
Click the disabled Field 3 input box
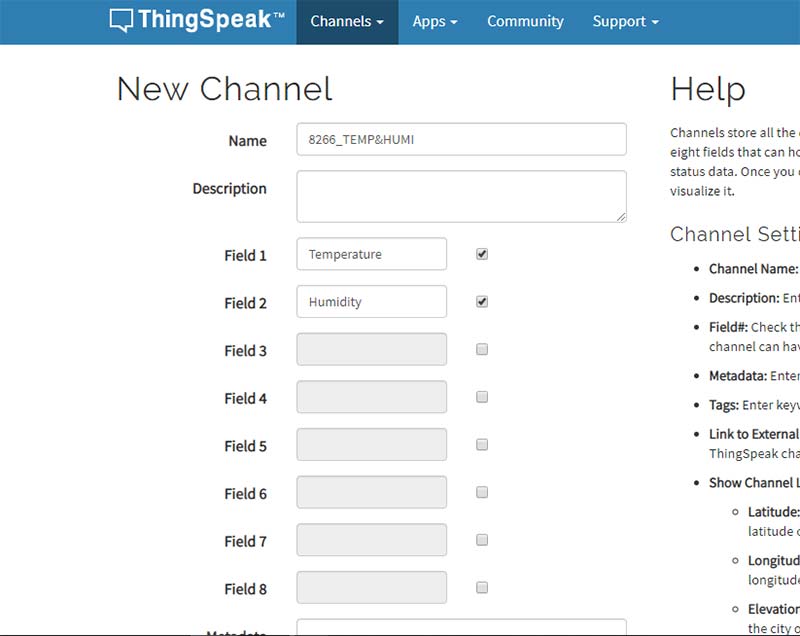[x=371, y=350]
